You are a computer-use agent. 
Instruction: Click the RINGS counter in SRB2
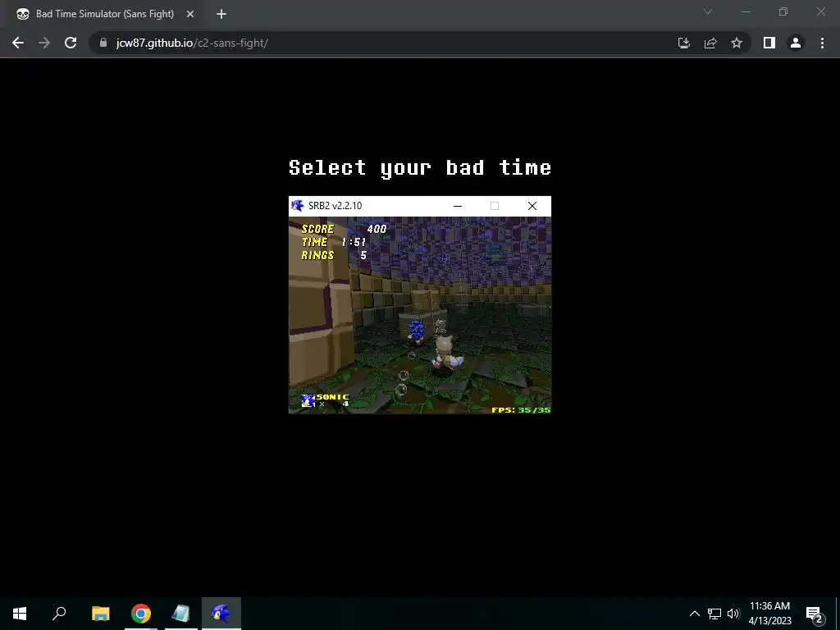(x=335, y=256)
